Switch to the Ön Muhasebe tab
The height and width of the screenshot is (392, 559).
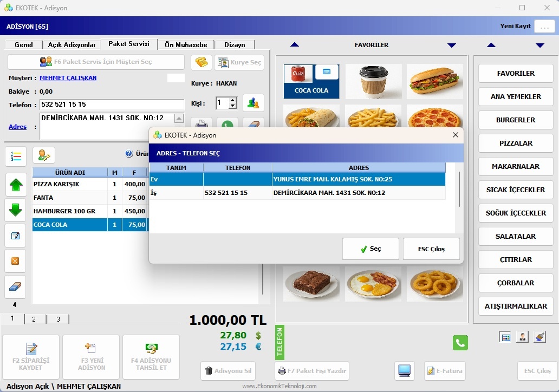(x=186, y=44)
